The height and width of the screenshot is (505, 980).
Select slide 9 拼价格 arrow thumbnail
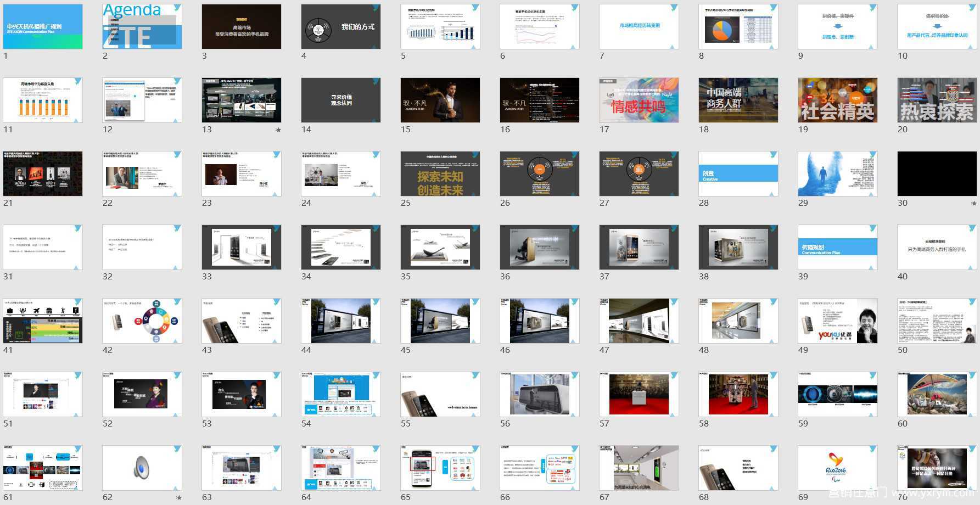838,26
